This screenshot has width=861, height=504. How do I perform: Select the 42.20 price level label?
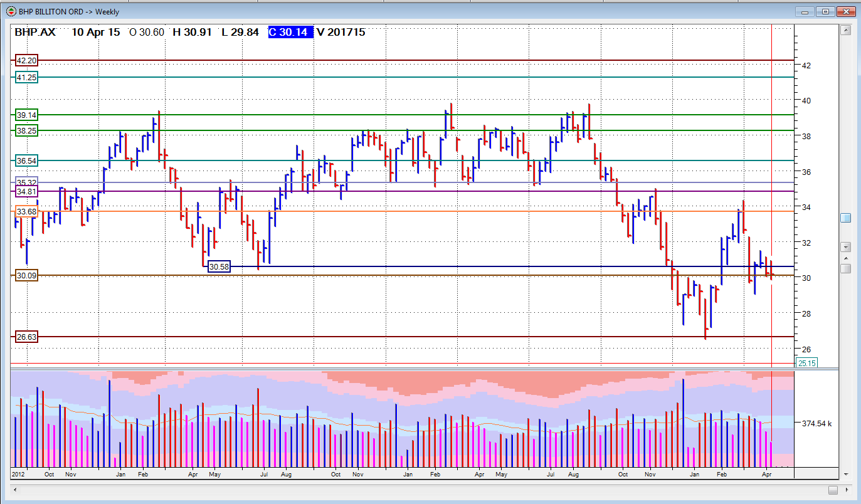(26, 61)
